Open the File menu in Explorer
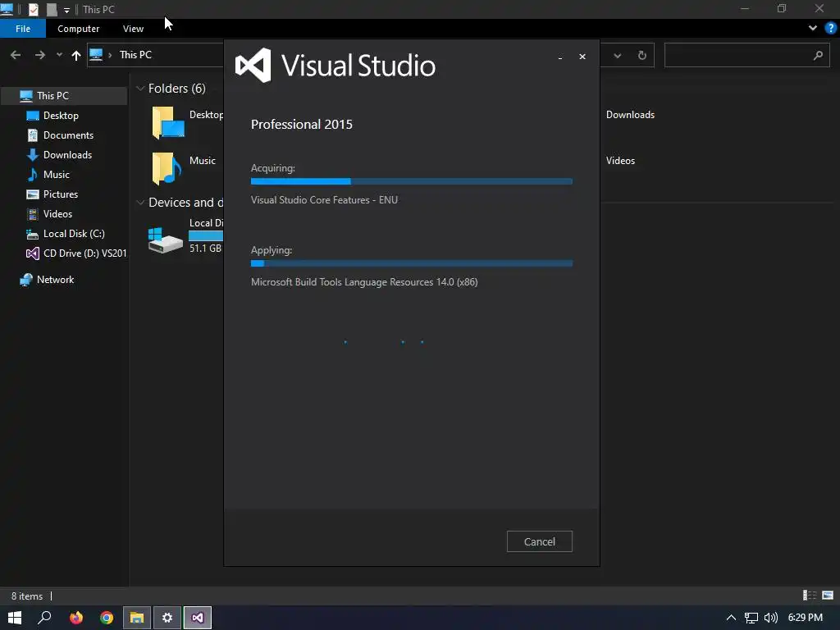This screenshot has height=630, width=840. [23, 29]
